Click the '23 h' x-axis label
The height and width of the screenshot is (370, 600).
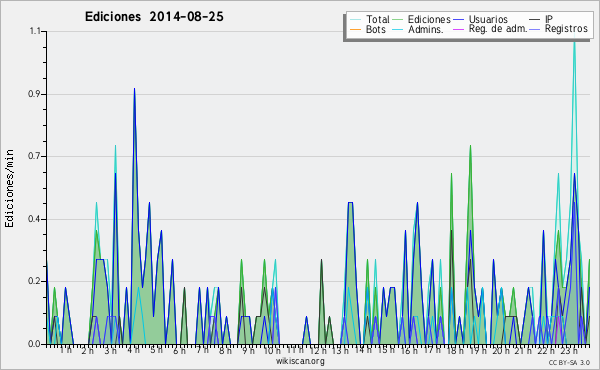tap(569, 350)
